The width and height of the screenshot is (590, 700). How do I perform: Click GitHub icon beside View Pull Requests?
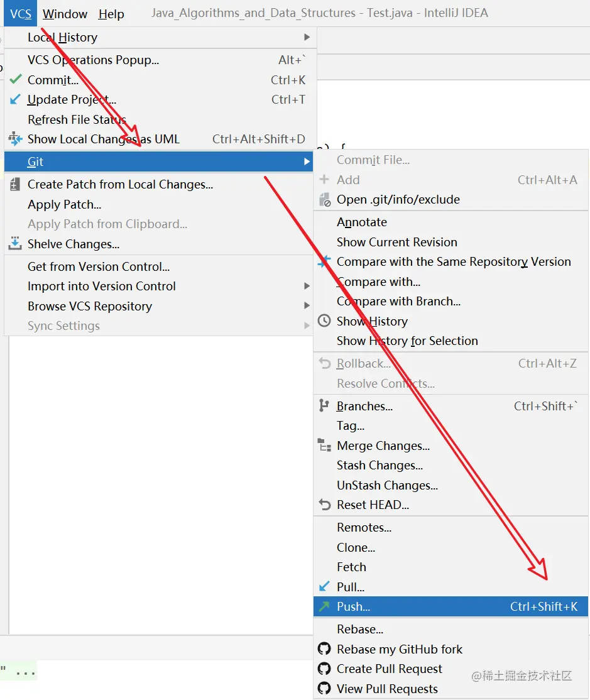click(324, 689)
